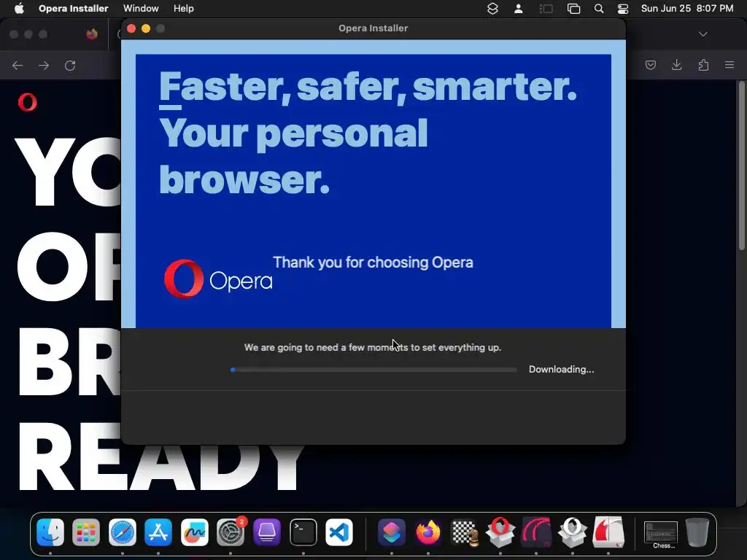This screenshot has height=560, width=747.
Task: Open Chess from the Dock
Action: 464,532
